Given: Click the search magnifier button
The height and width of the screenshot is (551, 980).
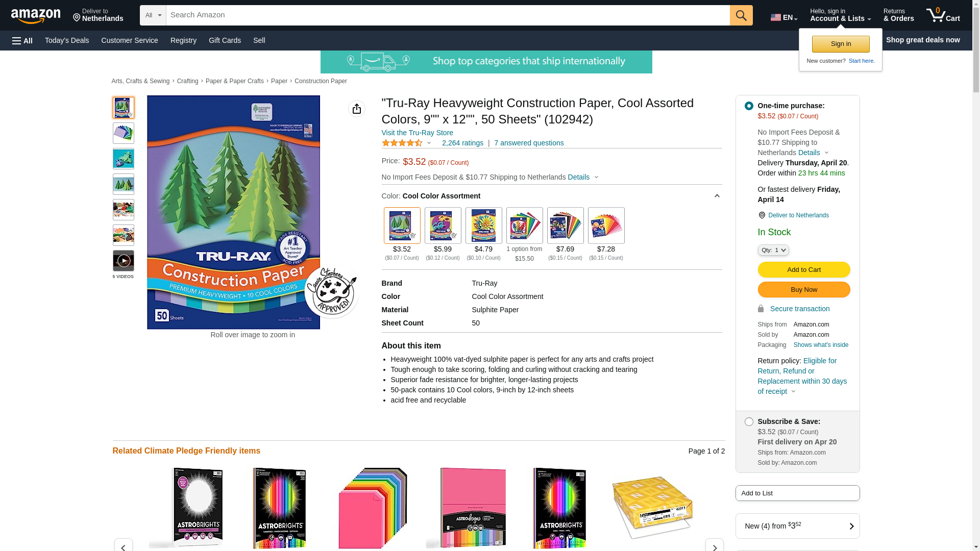Looking at the screenshot, I should 741,15.
